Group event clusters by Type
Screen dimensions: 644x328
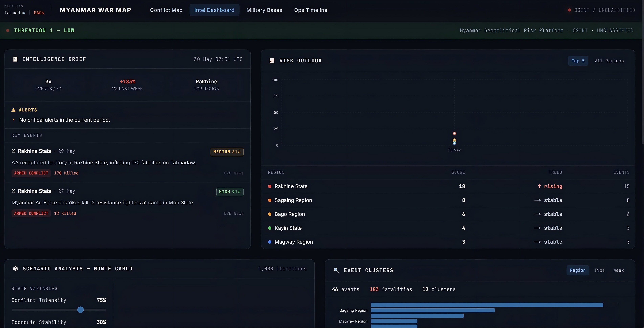click(x=599, y=270)
